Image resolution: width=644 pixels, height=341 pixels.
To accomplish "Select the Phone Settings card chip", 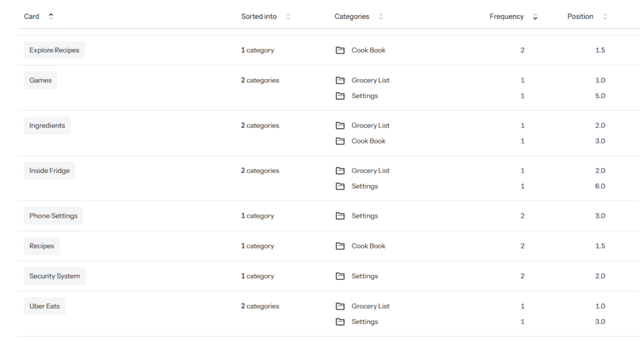I will tap(53, 216).
